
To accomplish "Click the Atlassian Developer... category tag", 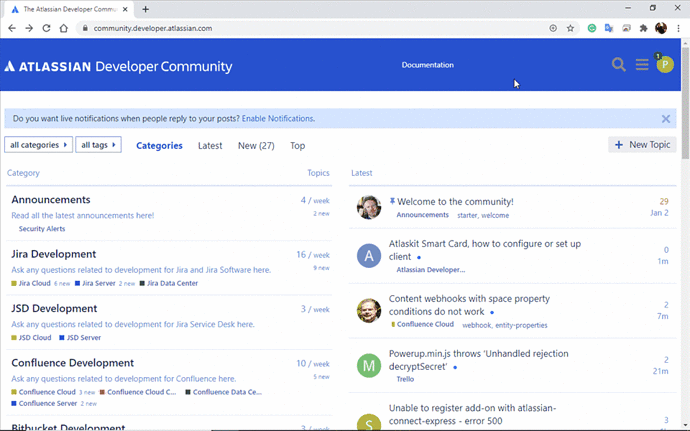I will (430, 270).
